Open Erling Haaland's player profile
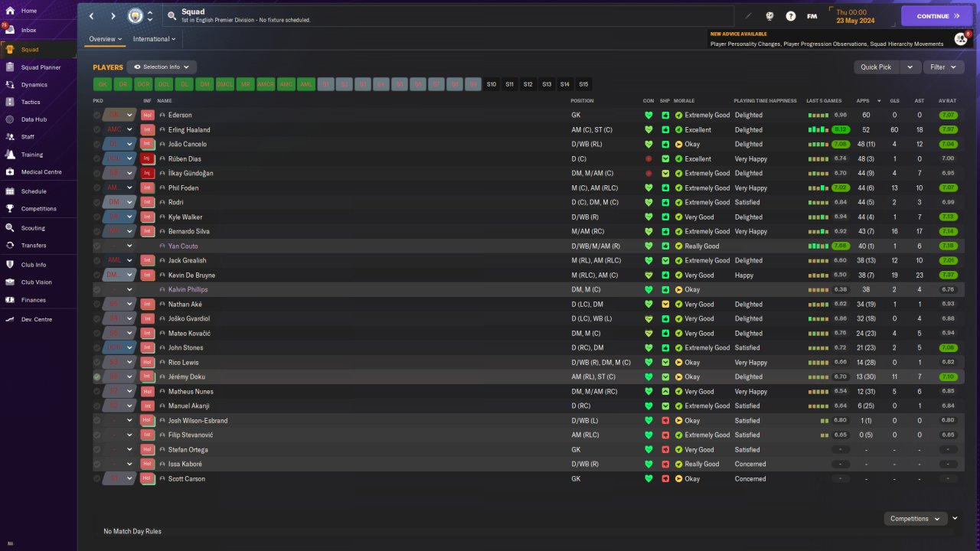This screenshot has width=980, height=551. 189,130
